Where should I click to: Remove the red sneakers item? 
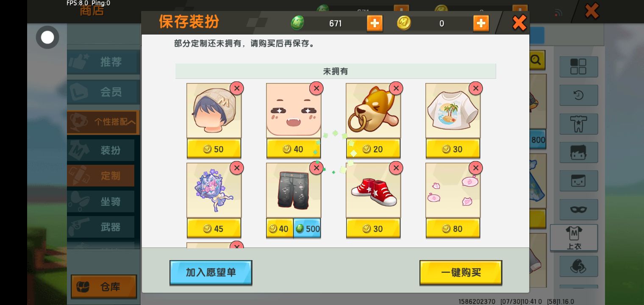pyautogui.click(x=396, y=168)
